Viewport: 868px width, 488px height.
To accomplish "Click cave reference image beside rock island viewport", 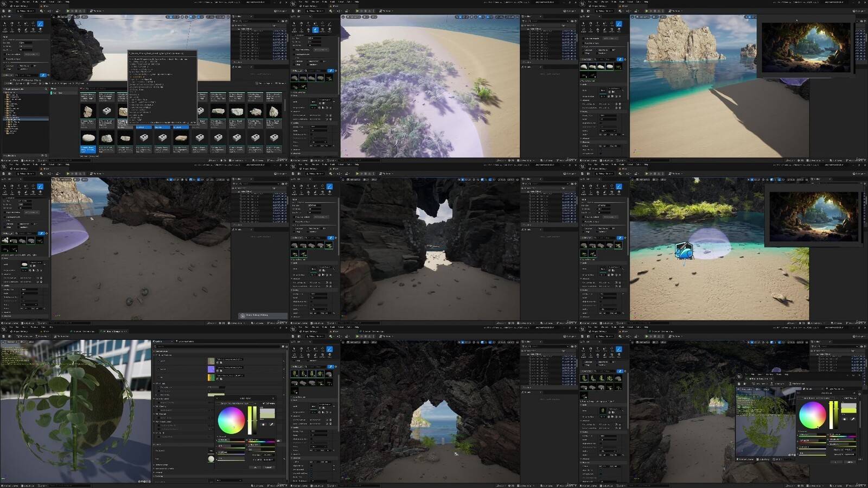I will [806, 47].
